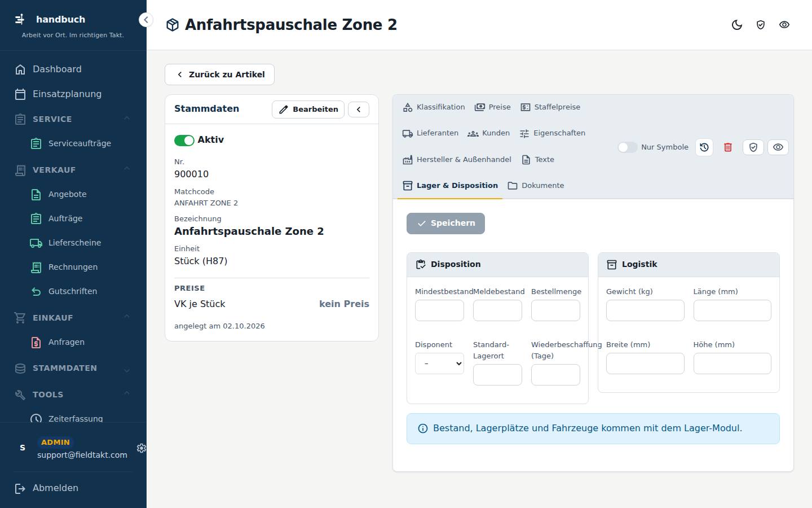Click the eye icon in page header
812x508 pixels.
click(x=784, y=25)
